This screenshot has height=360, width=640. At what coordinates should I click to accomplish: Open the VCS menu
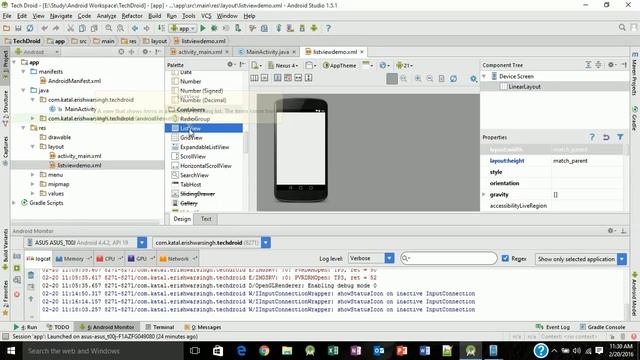(x=206, y=16)
